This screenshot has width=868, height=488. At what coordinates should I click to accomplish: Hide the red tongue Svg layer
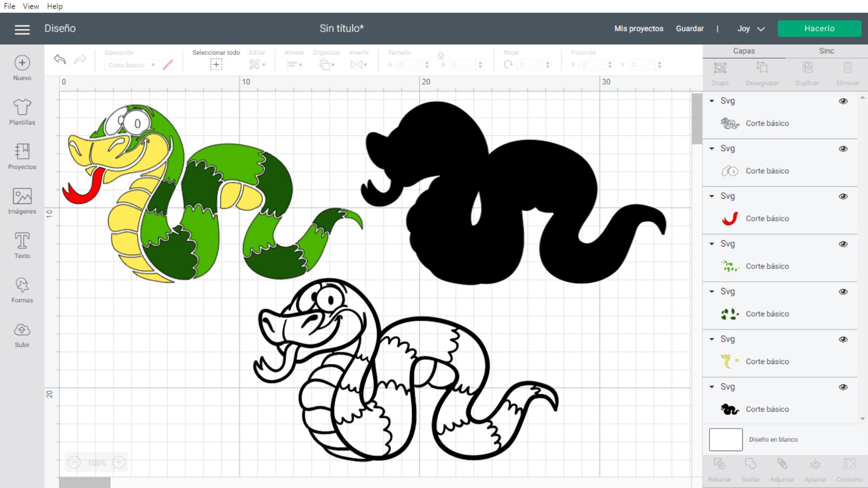point(843,196)
